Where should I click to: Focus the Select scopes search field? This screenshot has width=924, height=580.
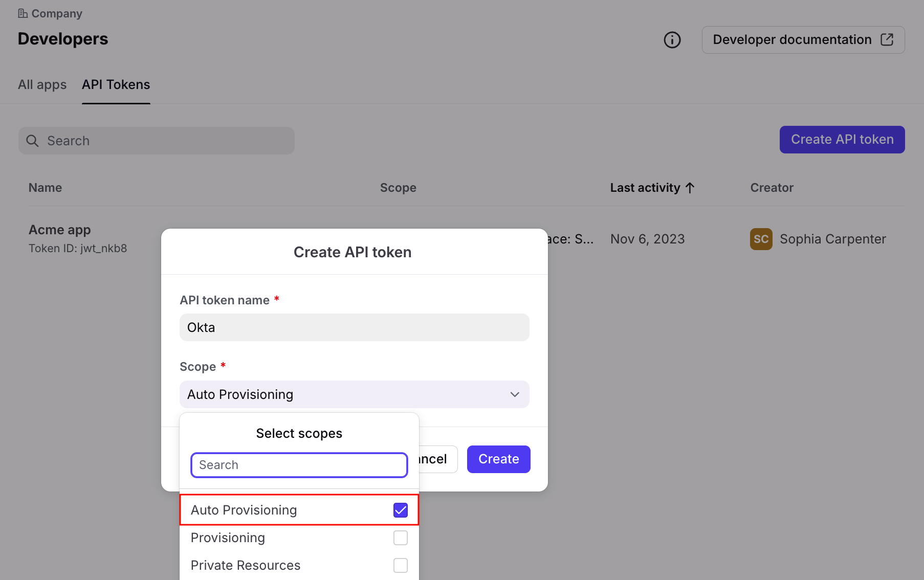coord(299,465)
